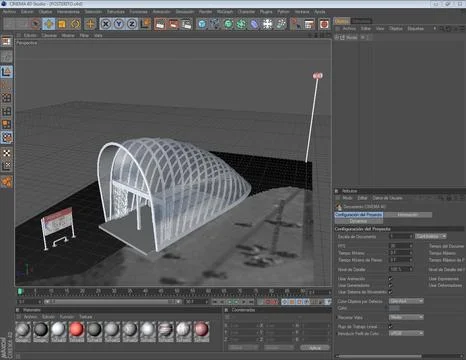Go to end of animation button
Screen dimensions: 466x360
pyautogui.click(x=251, y=302)
